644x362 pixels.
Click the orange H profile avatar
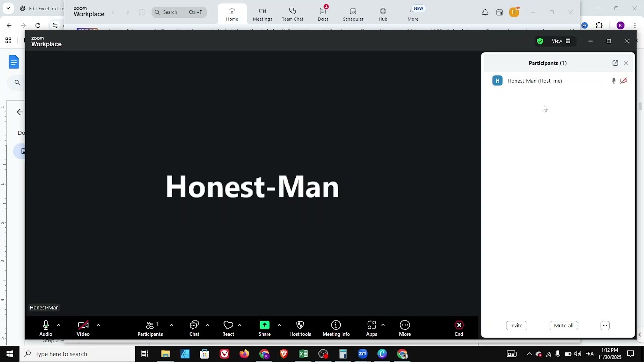(514, 12)
